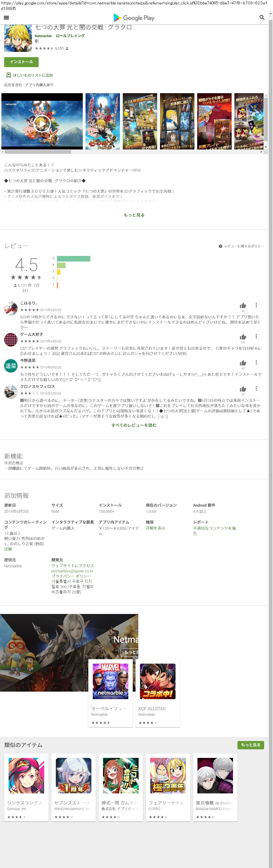This screenshot has height=868, width=273.
Task: Thumbs up こはるり。's review
Action: [243, 306]
